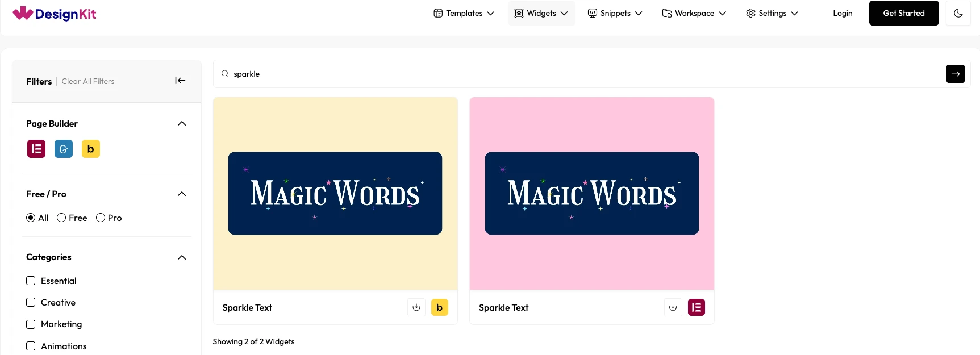
Task: Download the yellow Sparkle Text widget
Action: pyautogui.click(x=416, y=307)
